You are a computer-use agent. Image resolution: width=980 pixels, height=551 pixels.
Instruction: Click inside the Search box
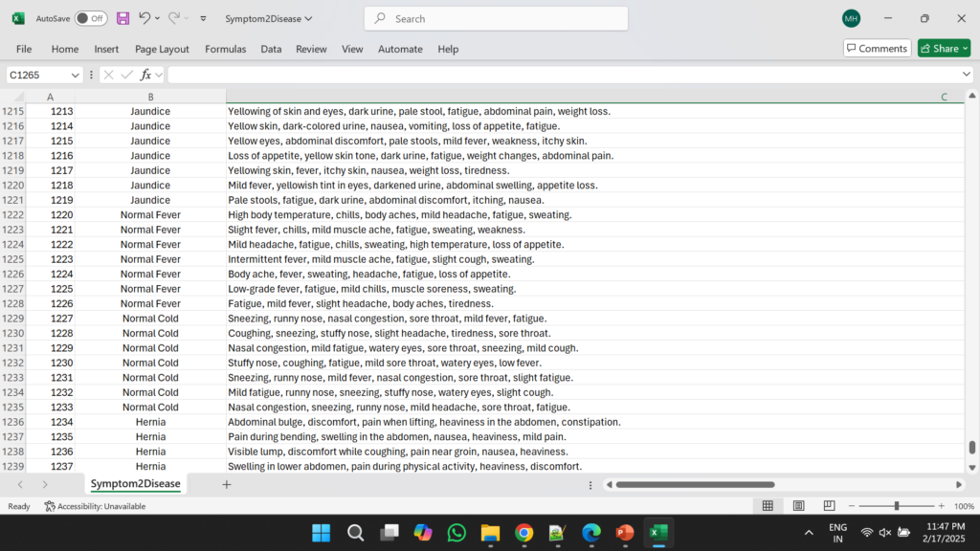pos(495,17)
